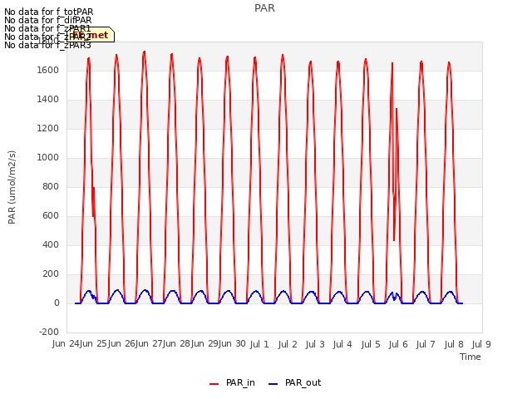Click the 1000 y-axis tick label
This screenshot has width=532, height=399.
point(48,158)
